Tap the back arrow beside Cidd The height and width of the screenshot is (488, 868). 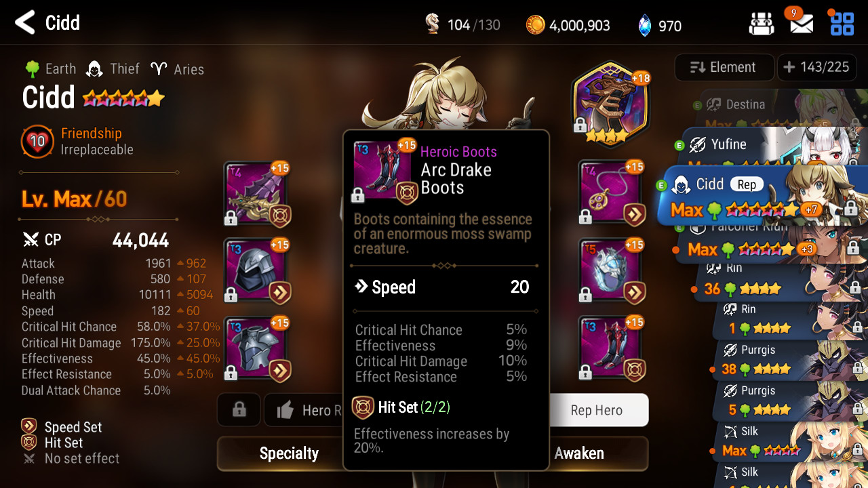pos(25,22)
